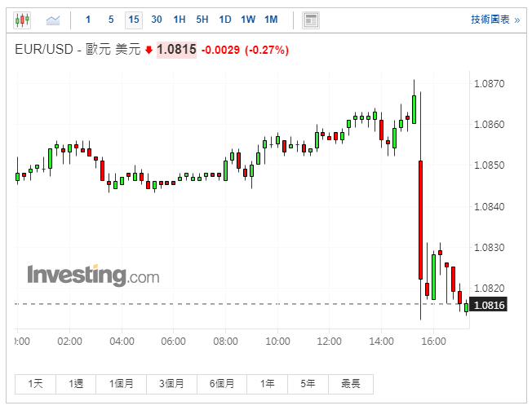Image resolution: width=532 pixels, height=410 pixels.
Task: Select the candlestick chart type icon
Action: 23,20
